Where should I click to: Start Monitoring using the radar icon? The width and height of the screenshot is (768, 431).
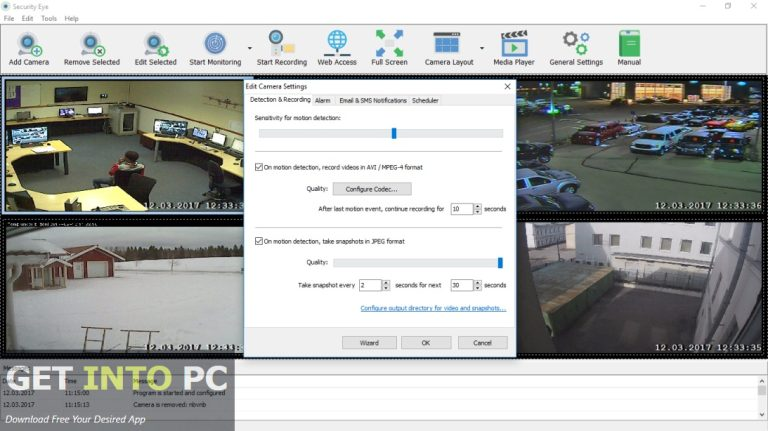click(214, 44)
